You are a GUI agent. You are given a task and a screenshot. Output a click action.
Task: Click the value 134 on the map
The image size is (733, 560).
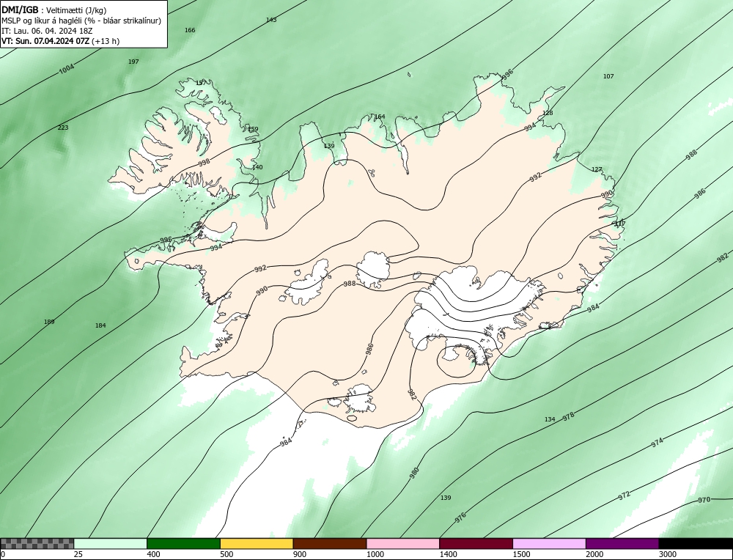(550, 419)
